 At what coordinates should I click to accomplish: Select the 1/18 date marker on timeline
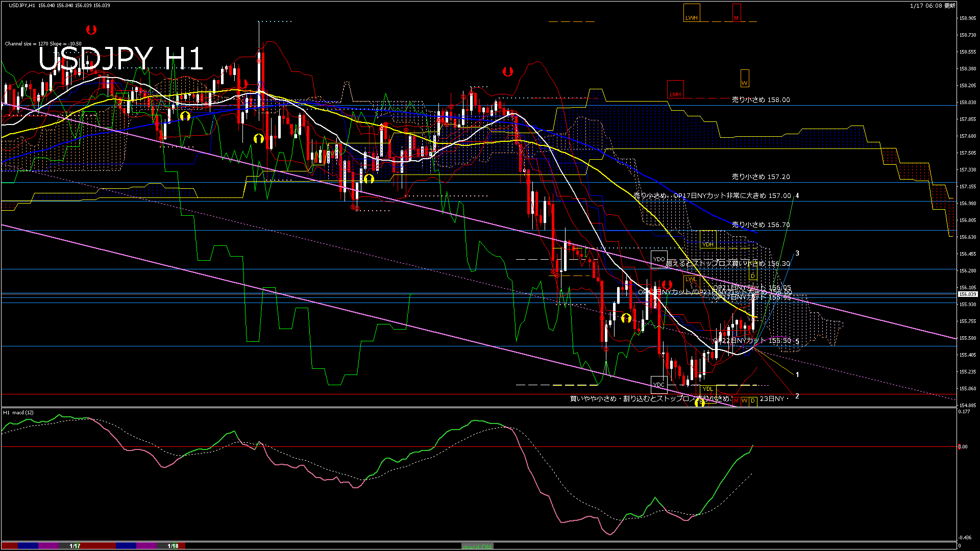point(173,546)
